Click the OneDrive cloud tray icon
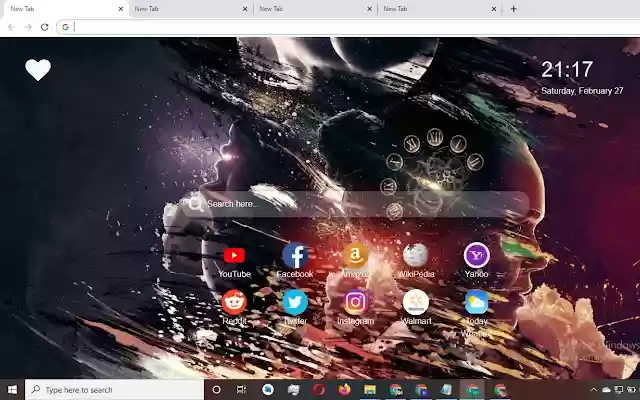 607,390
